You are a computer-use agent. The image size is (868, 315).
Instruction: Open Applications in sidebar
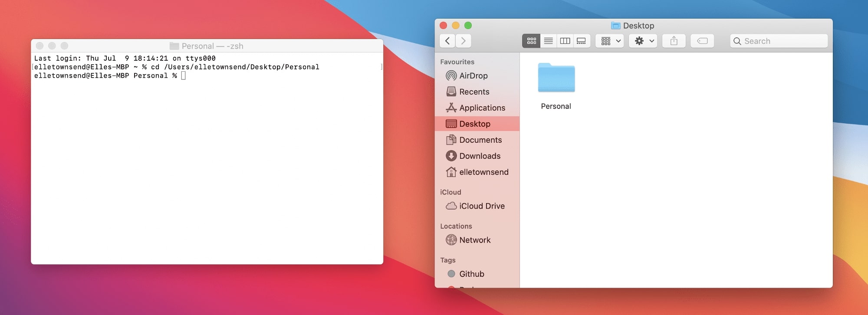[477, 108]
